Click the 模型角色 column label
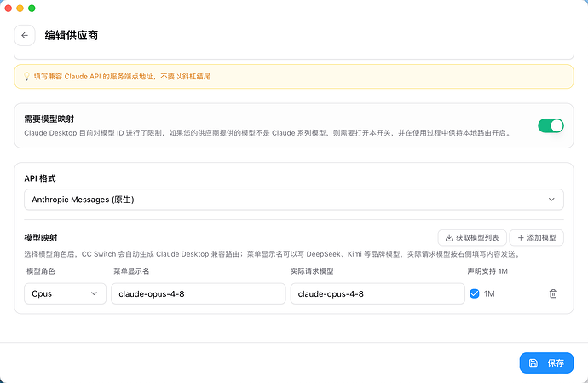 coord(41,271)
